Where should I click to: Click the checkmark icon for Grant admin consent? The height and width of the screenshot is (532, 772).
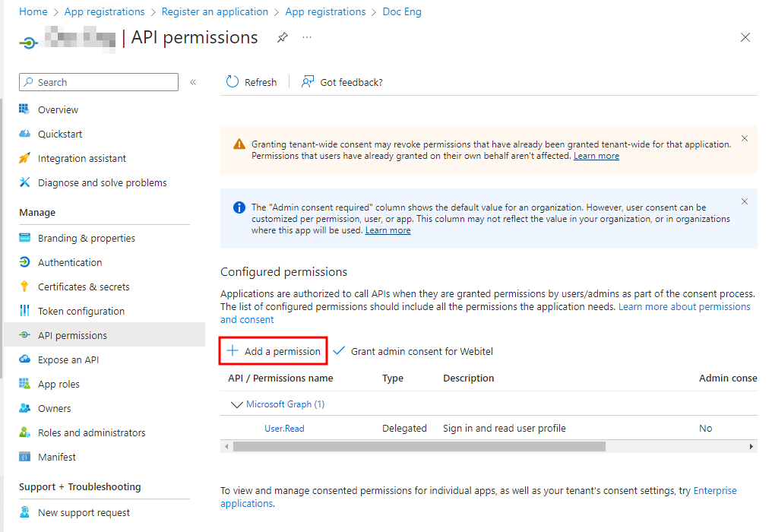(339, 350)
